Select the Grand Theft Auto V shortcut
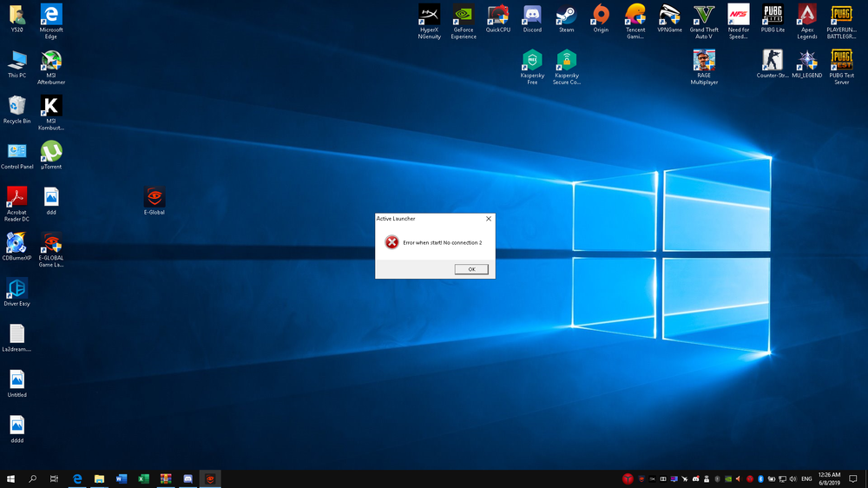 [704, 16]
